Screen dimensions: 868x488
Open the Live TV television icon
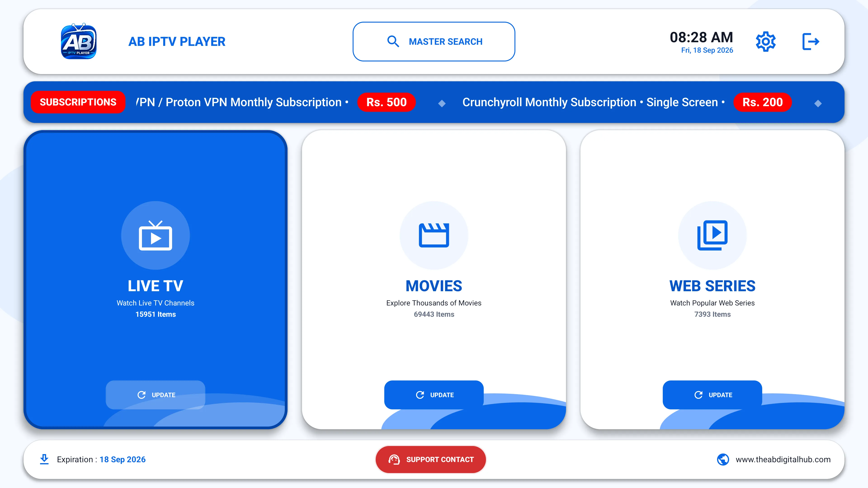pos(155,235)
